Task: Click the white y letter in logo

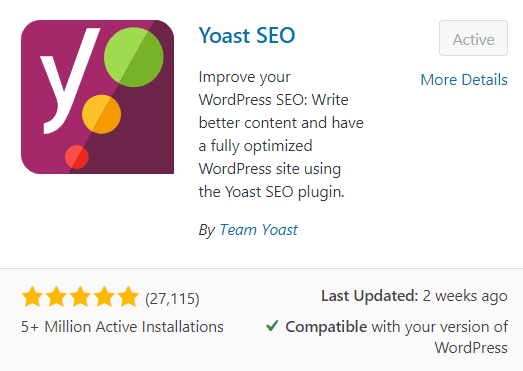Action: 69,81
